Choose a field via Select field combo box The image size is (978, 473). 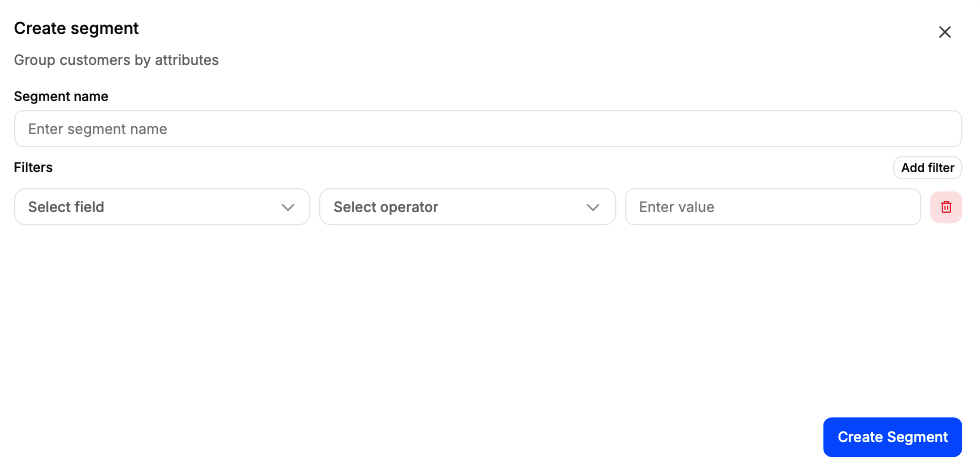click(x=162, y=207)
